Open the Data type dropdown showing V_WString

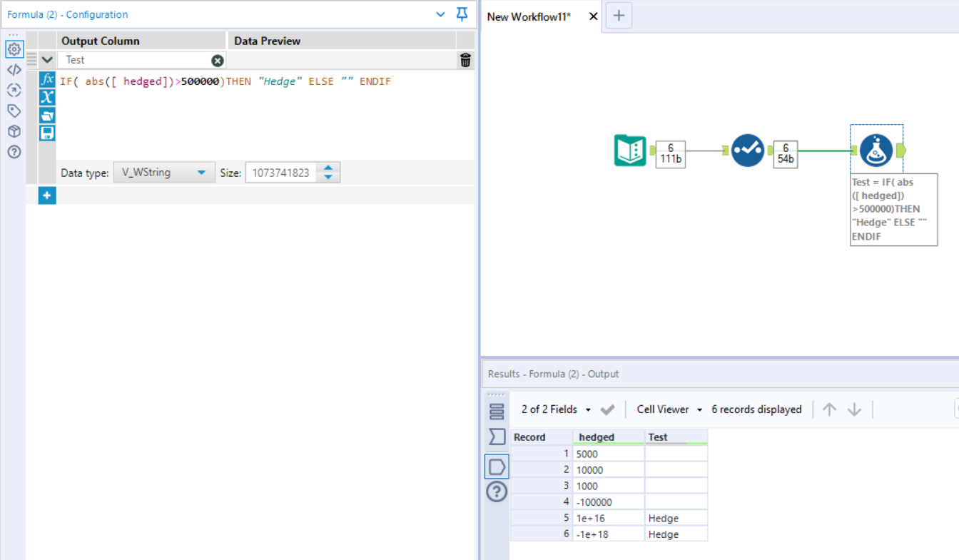[164, 172]
